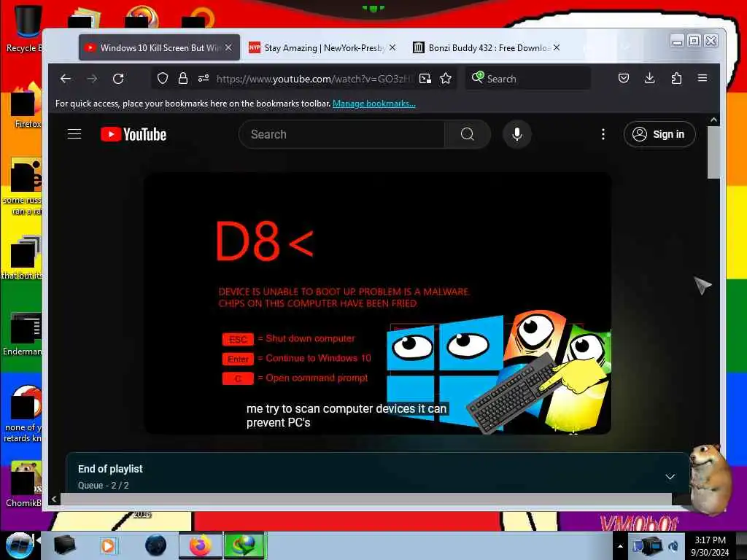Click the Sign in button on YouTube

coord(659,134)
